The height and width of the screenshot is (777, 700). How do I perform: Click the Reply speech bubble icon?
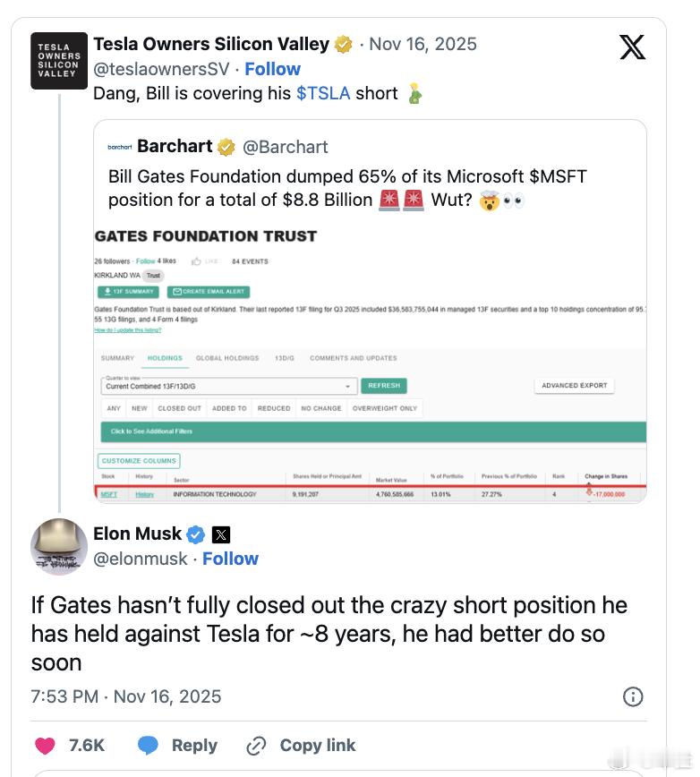pyautogui.click(x=149, y=746)
